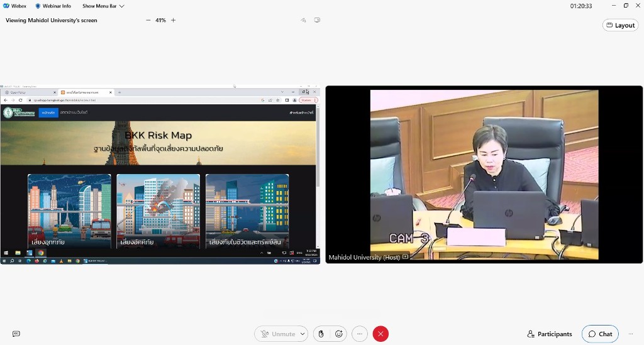Screen dimensions: 644x345
Task: Toggle the Participants panel
Action: [x=550, y=334]
